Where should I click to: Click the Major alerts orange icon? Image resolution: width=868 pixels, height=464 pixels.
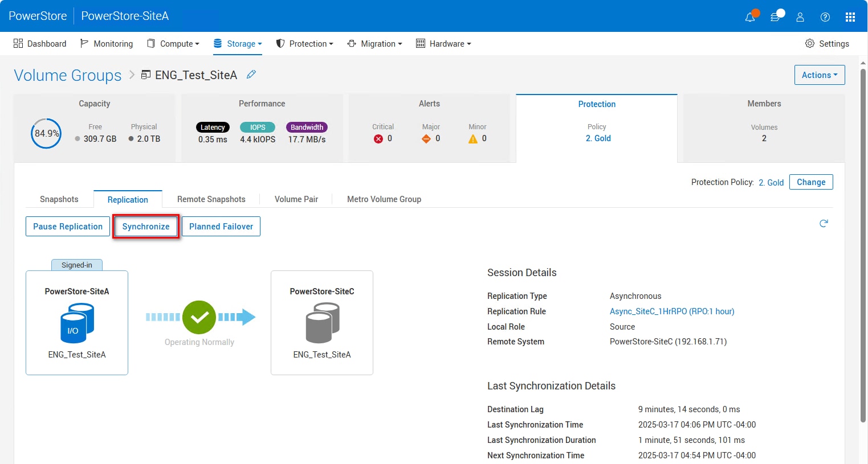pos(426,139)
